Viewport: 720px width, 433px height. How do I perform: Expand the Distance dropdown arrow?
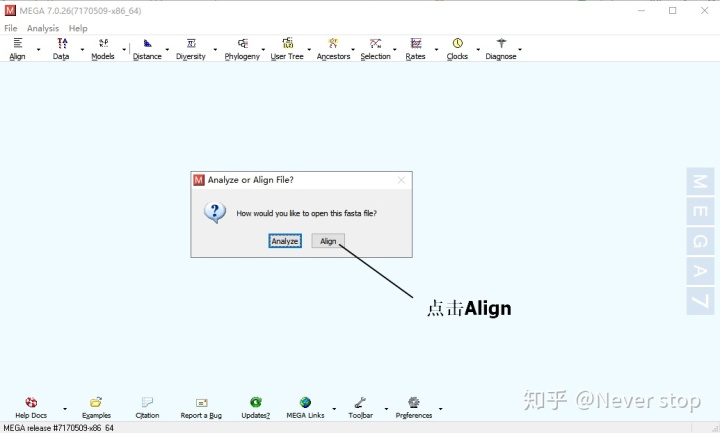tap(168, 50)
